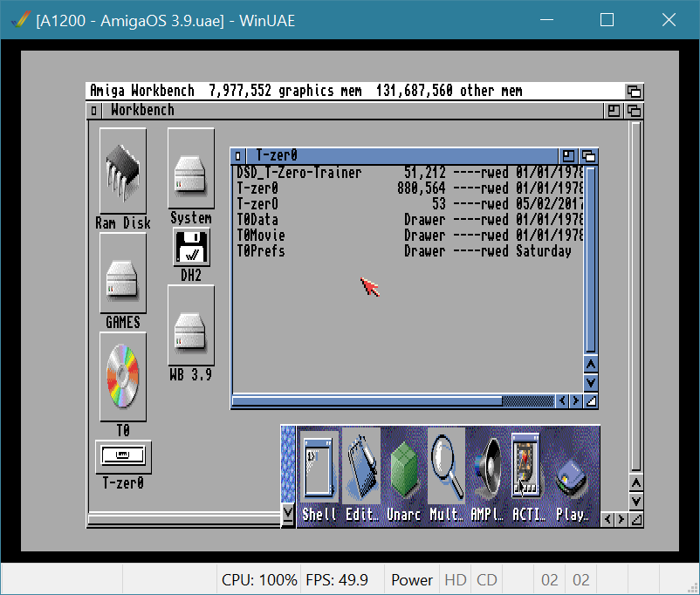Image resolution: width=700 pixels, height=595 pixels.
Task: Select the T0 compact disc icon
Action: click(x=123, y=377)
